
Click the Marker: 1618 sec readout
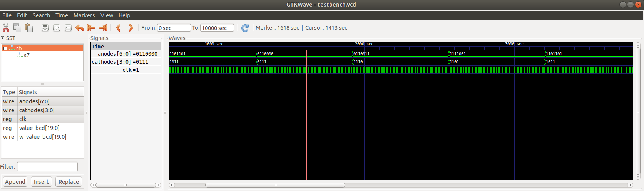coord(277,28)
